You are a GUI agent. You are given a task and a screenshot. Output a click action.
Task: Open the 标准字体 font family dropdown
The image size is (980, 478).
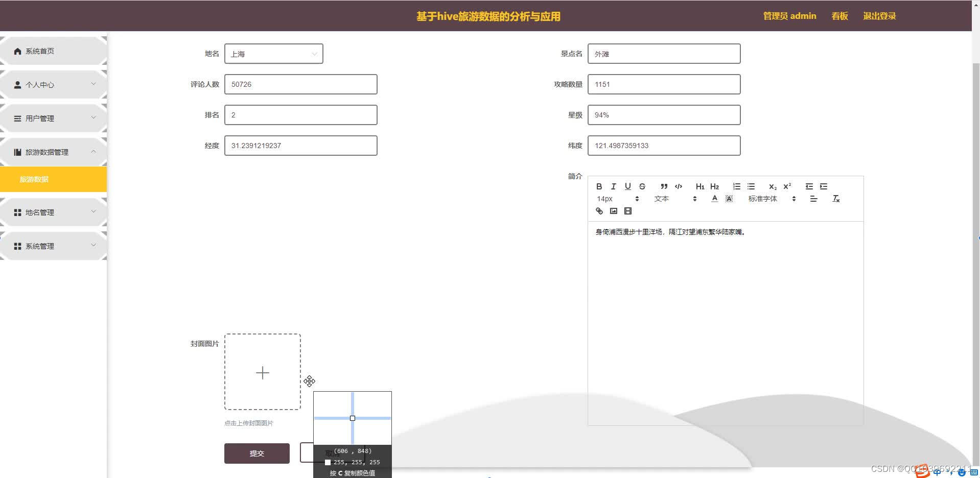(772, 199)
